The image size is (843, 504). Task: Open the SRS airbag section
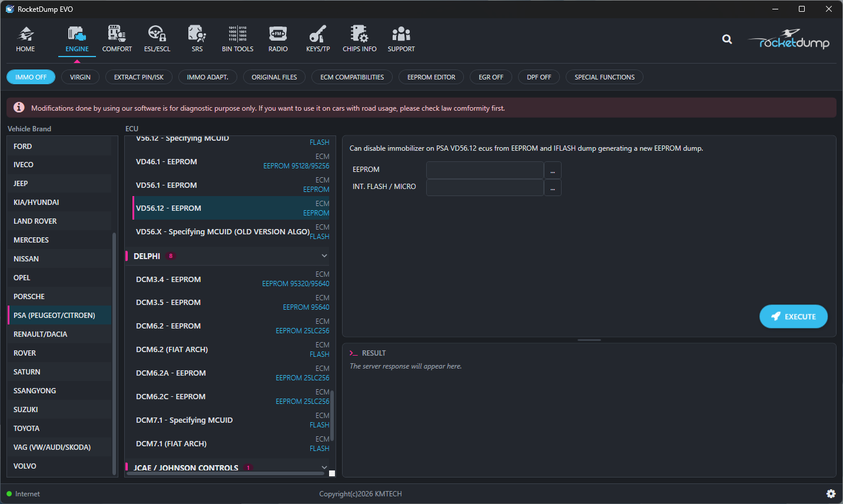197,39
